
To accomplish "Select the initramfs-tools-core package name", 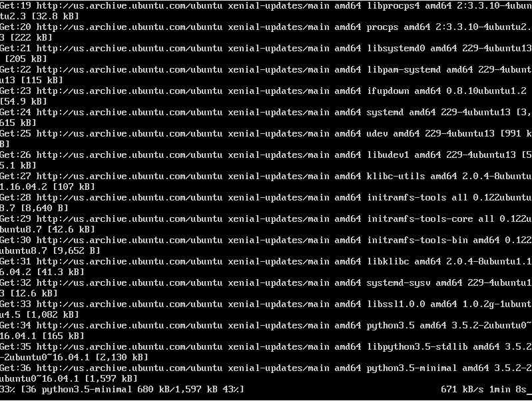I will (419, 219).
